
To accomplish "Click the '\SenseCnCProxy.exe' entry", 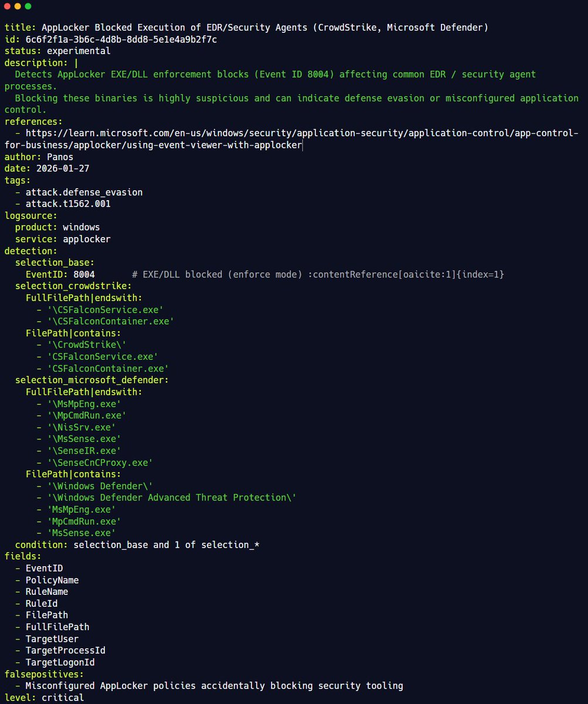I will pos(100,462).
